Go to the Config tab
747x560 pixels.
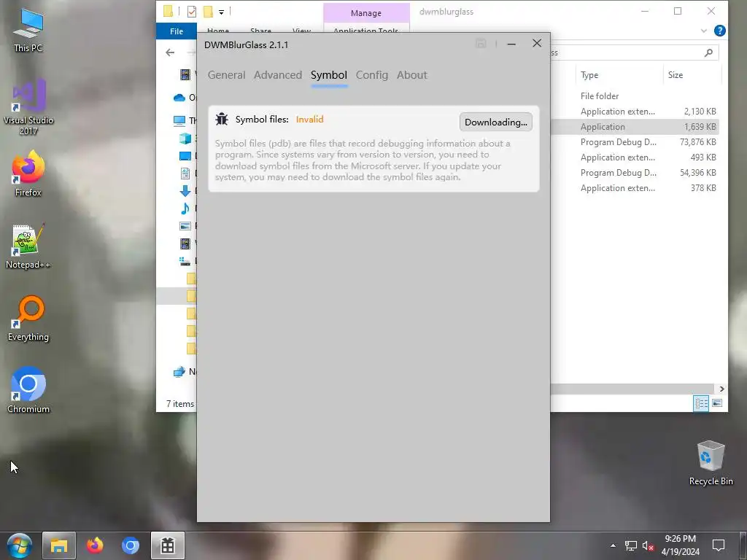point(371,75)
